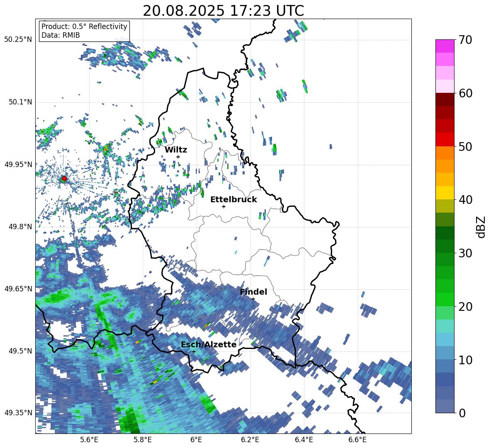Pick the bright red swatch just above 50 dBZ

445,140
